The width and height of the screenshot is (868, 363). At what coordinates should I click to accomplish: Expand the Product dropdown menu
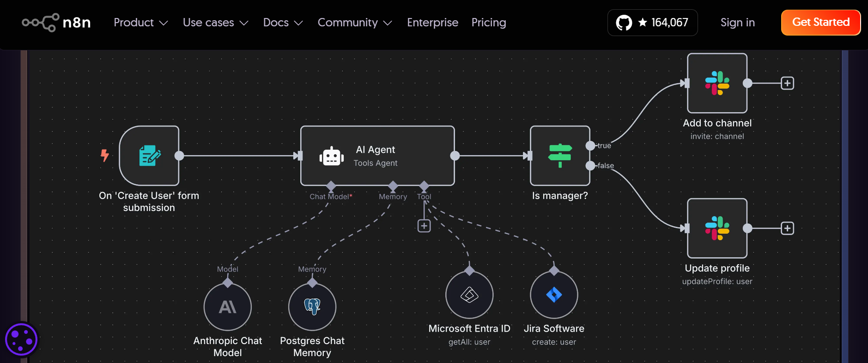click(140, 22)
